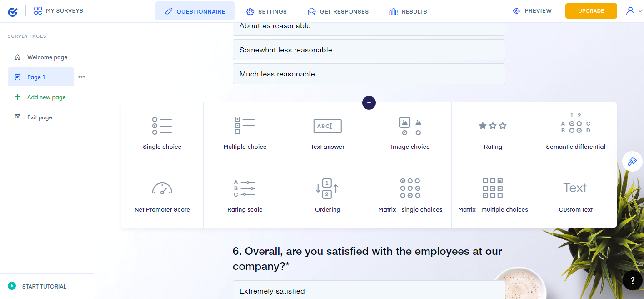Choose the Ordering question type
644x299 pixels.
(x=327, y=196)
